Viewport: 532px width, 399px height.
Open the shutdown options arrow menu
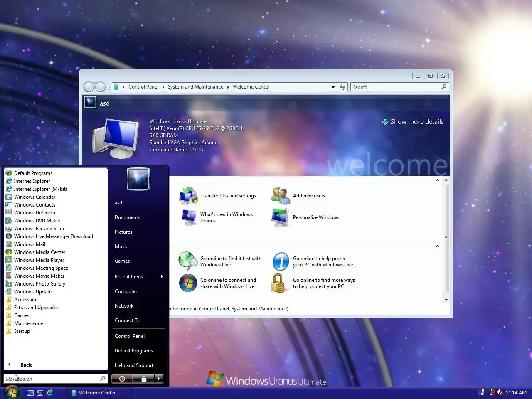coord(159,379)
